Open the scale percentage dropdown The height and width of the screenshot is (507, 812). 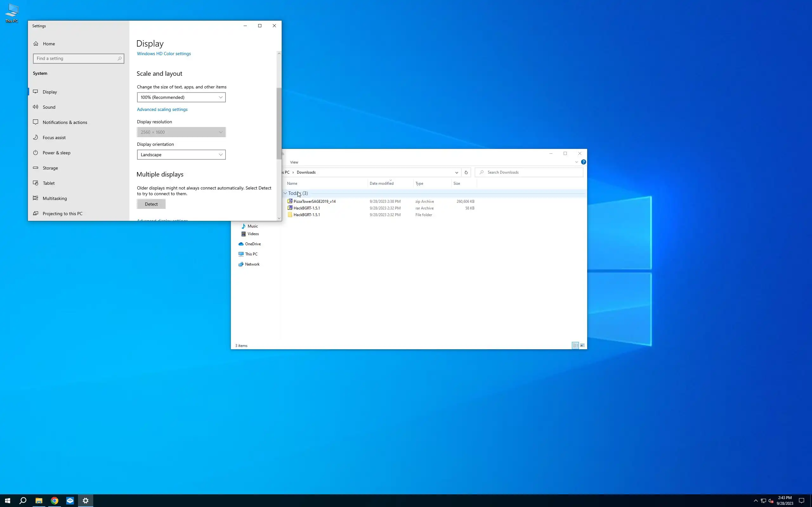[181, 97]
